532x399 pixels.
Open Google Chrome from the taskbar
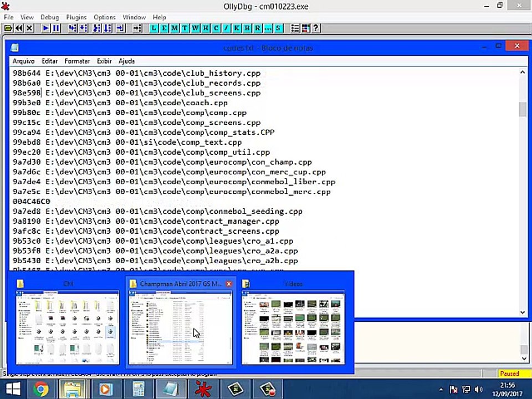point(40,389)
